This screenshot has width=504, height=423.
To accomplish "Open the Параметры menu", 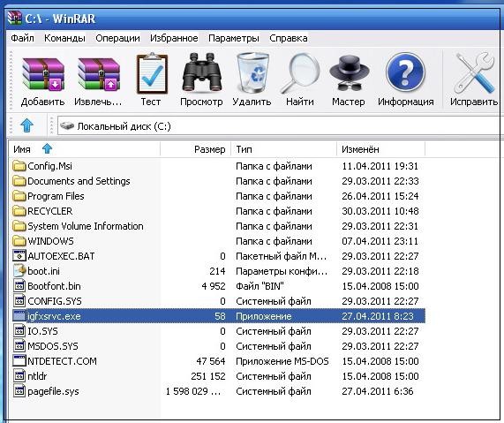I will [x=234, y=38].
